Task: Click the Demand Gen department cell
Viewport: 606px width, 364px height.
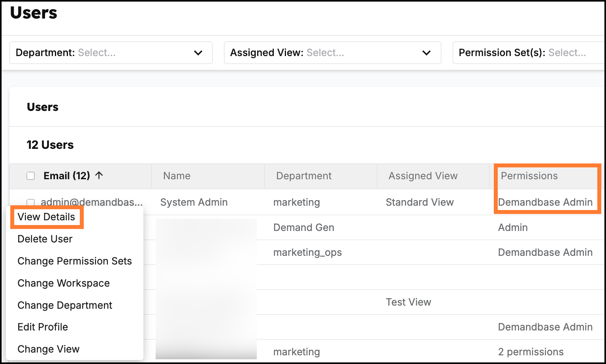Action: point(304,227)
